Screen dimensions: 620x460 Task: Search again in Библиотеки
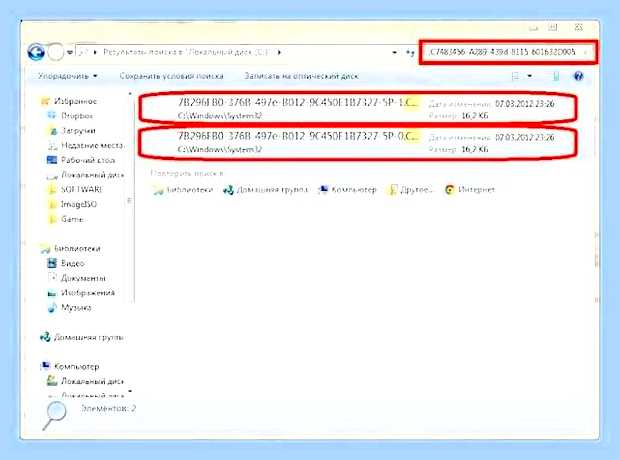183,190
